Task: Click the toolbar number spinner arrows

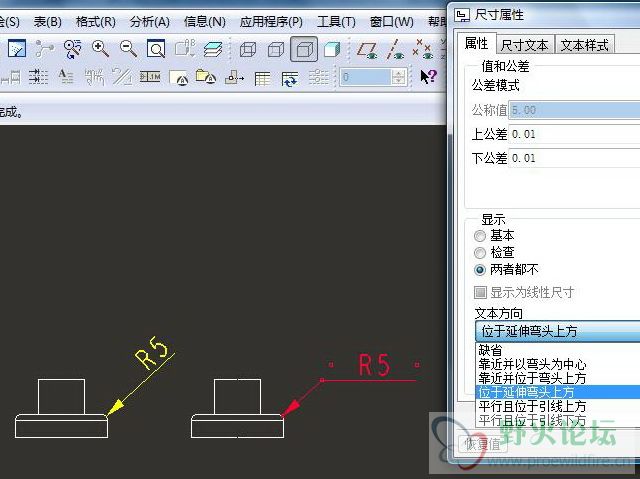Action: click(x=398, y=77)
